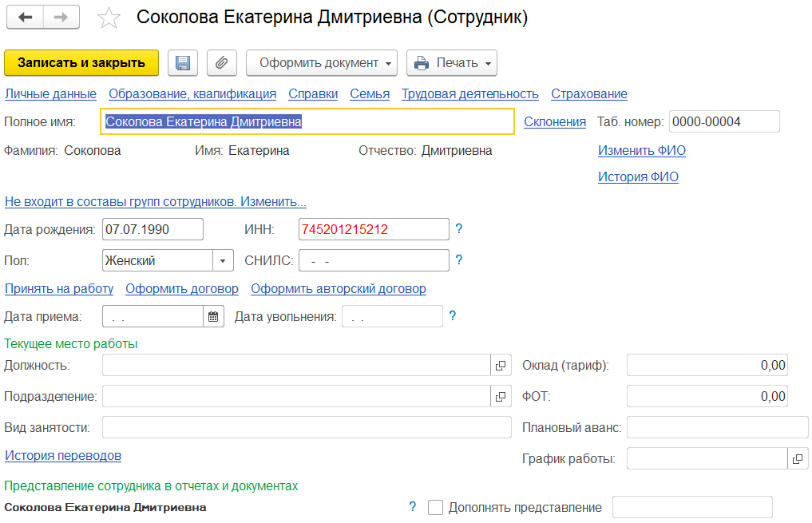Go to the Страхование section

pyautogui.click(x=588, y=94)
